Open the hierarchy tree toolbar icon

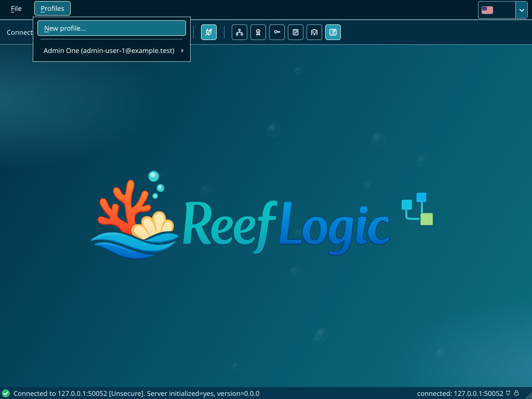240,32
